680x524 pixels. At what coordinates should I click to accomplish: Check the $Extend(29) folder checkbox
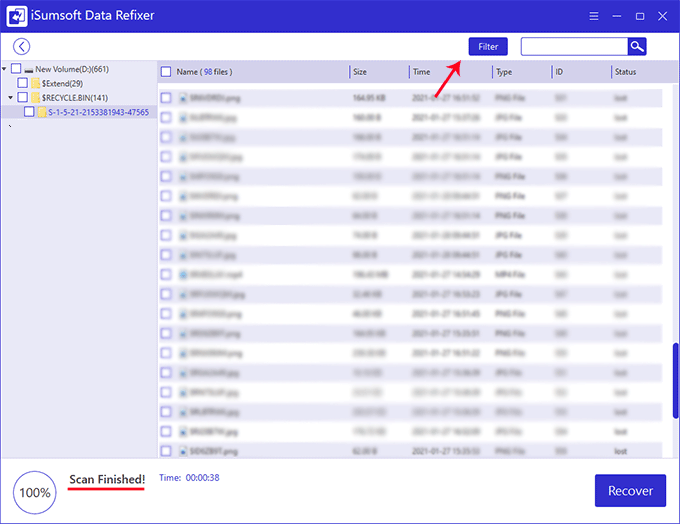(23, 83)
